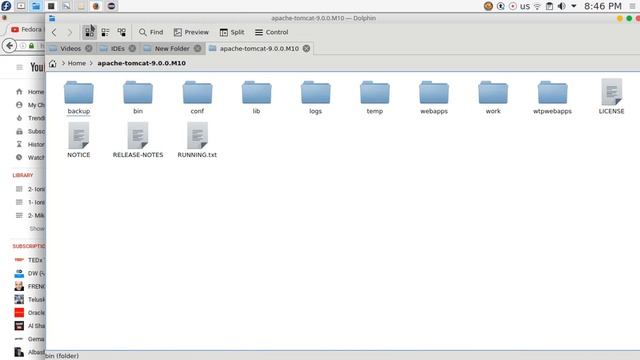Viewport: 640px width, 360px height.
Task: Open the Wi-Fi network tray icon
Action: tap(538, 6)
